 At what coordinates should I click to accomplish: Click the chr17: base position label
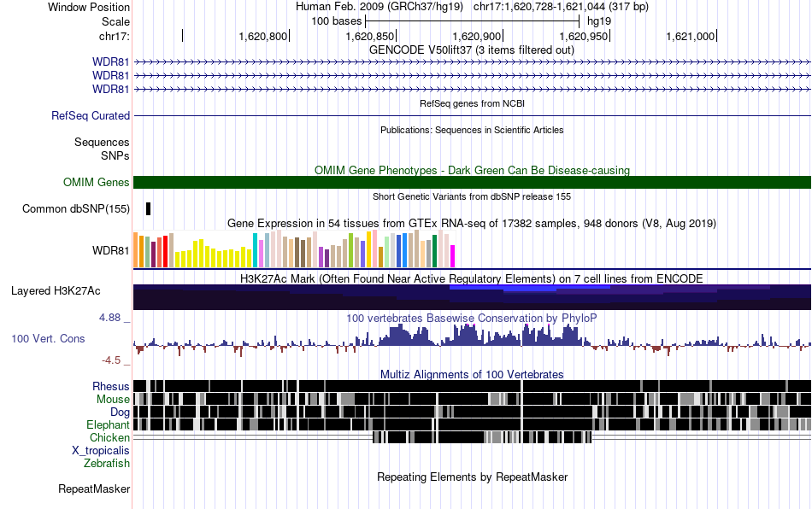[115, 36]
